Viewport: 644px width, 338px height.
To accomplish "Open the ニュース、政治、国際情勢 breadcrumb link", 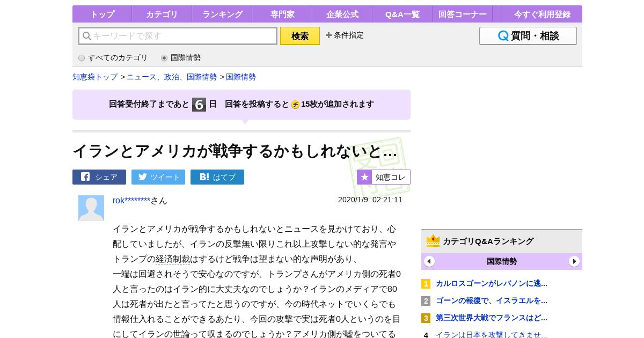I will 172,77.
